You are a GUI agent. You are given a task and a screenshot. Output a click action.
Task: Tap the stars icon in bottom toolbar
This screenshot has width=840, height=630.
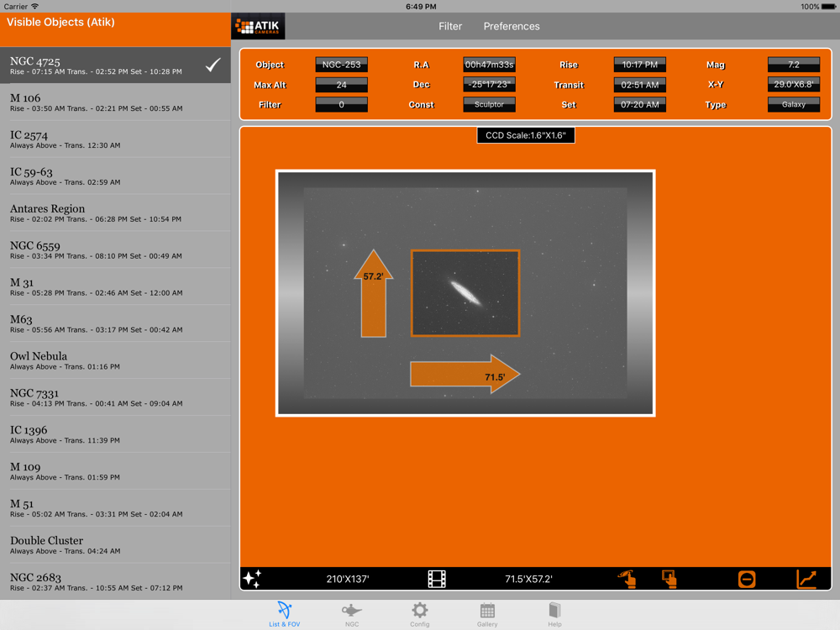point(252,579)
